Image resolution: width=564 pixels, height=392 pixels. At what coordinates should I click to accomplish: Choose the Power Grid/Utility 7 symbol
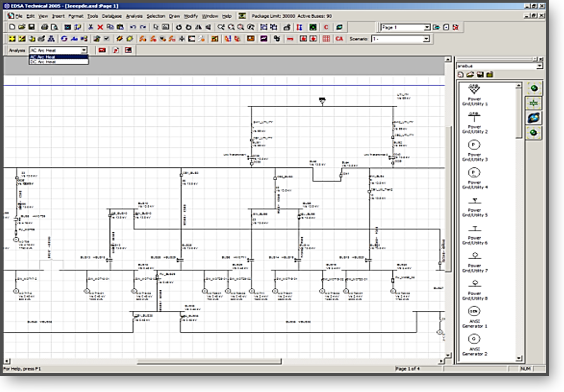click(x=475, y=262)
